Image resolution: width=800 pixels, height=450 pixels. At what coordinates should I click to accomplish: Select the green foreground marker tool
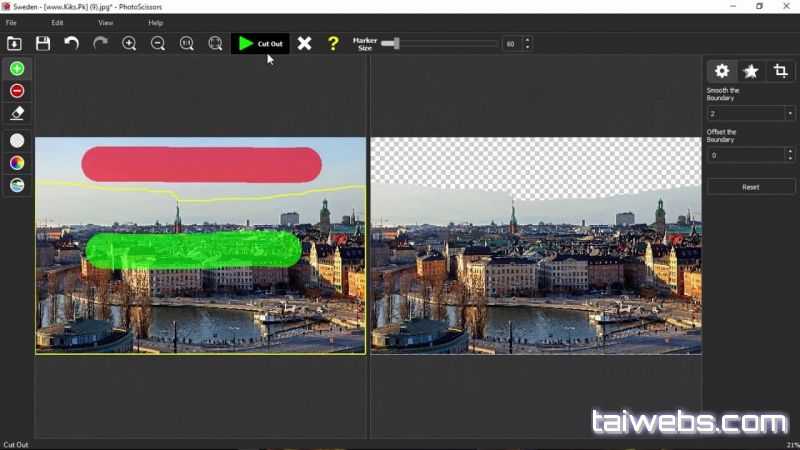click(x=17, y=69)
